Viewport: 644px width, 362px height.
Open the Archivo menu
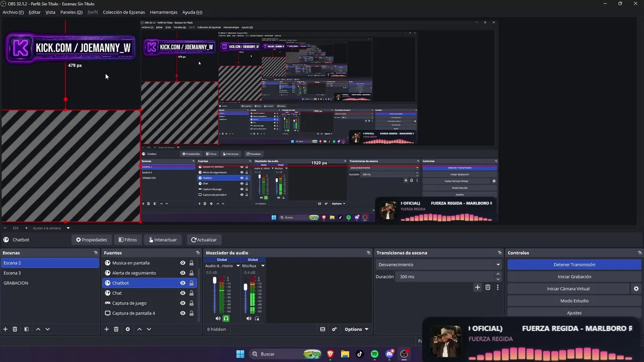click(x=13, y=12)
